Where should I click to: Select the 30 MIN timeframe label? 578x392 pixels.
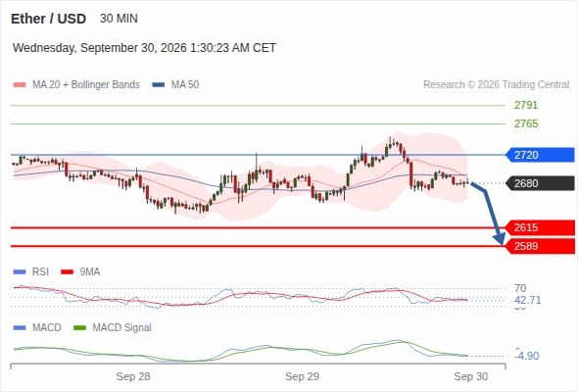click(119, 19)
